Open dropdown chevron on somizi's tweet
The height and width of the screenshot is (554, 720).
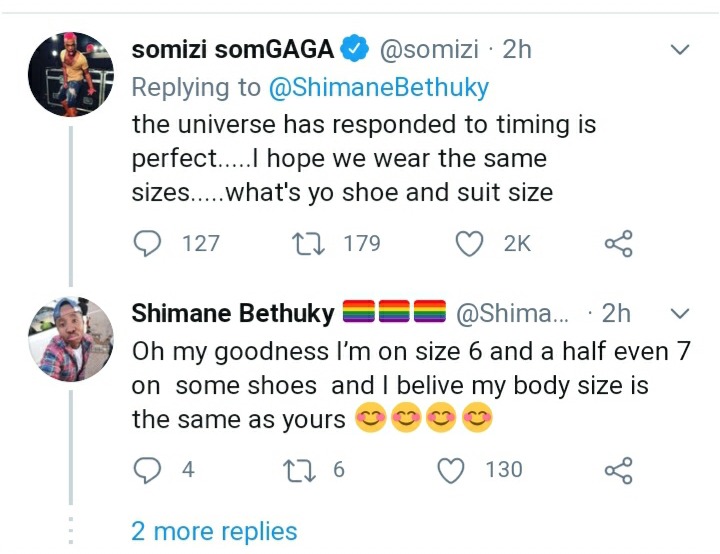click(680, 49)
